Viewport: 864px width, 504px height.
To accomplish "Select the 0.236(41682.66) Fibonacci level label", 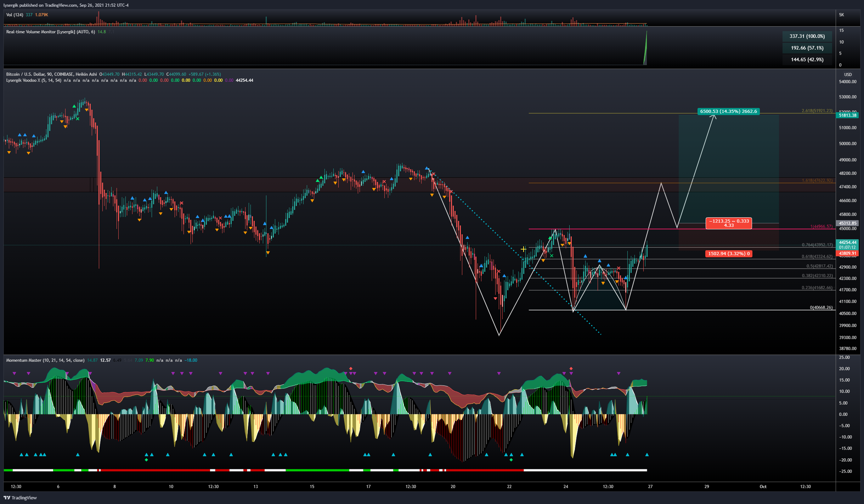I will [817, 288].
